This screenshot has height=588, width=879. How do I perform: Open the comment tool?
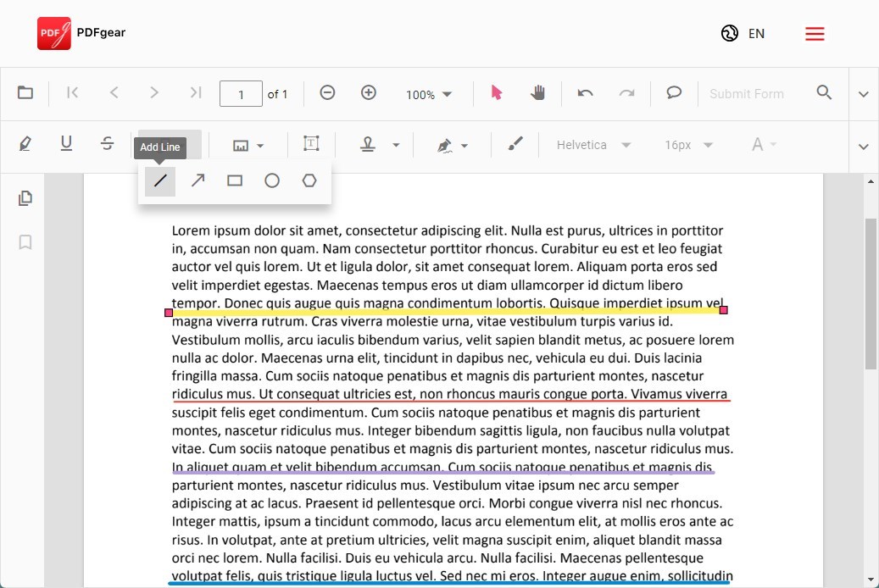pos(674,93)
